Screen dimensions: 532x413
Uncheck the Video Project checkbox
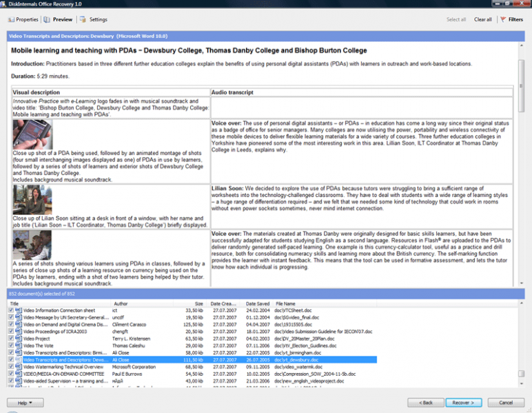[x=11, y=339]
